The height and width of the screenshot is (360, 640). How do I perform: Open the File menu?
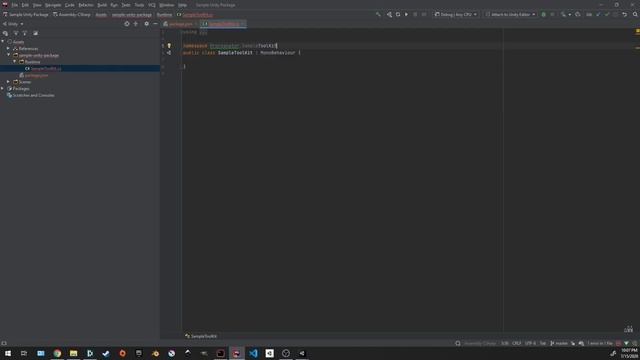tap(14, 5)
